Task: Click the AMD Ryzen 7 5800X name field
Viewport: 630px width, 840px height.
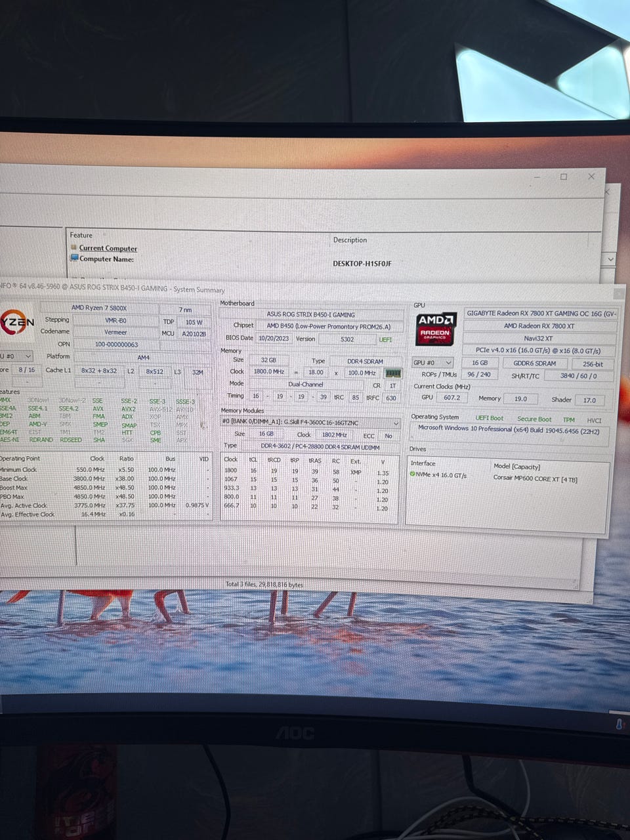Action: [x=99, y=308]
